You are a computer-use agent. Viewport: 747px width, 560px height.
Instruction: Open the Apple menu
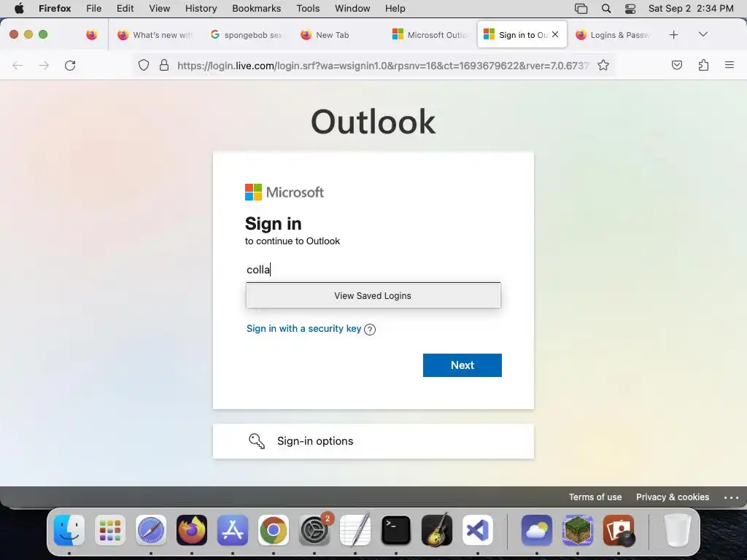19,8
